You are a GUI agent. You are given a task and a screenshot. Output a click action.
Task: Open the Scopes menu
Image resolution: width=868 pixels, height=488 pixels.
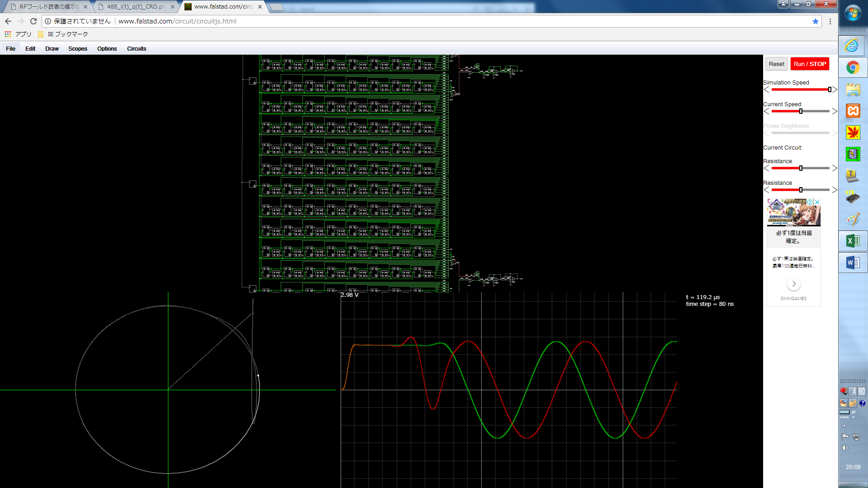pos(78,48)
